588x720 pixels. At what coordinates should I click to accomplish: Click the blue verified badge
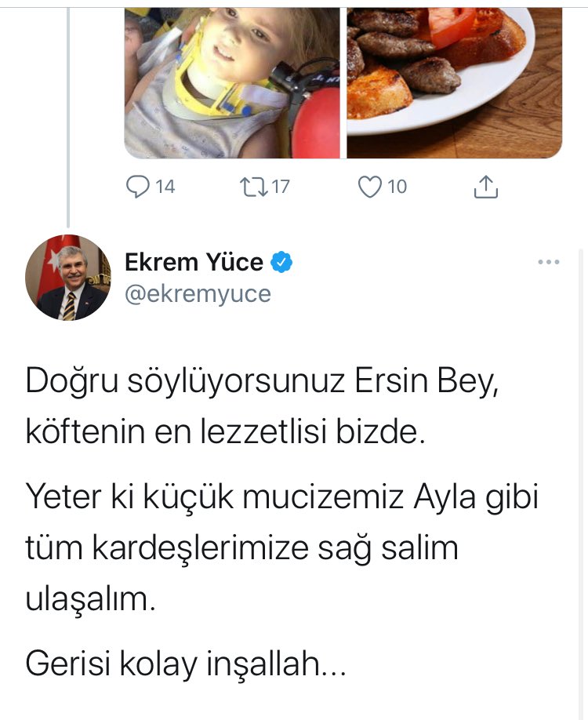pyautogui.click(x=281, y=262)
